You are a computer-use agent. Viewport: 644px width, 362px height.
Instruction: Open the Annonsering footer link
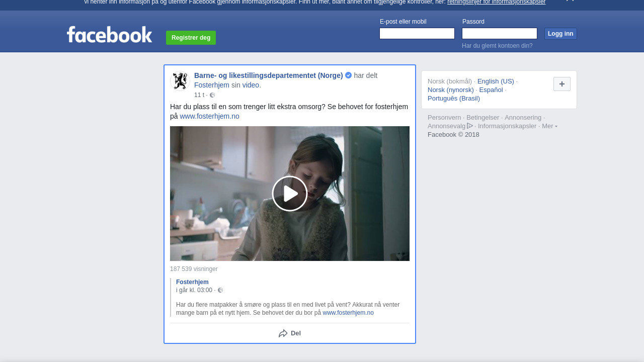[x=523, y=117]
